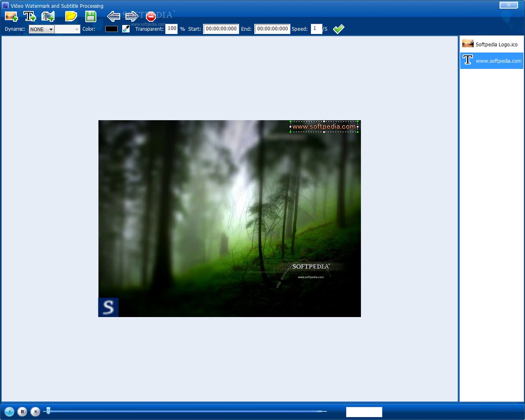This screenshot has width=525, height=420.
Task: Click the www.softpedia.com watermark on the video
Action: coord(324,126)
